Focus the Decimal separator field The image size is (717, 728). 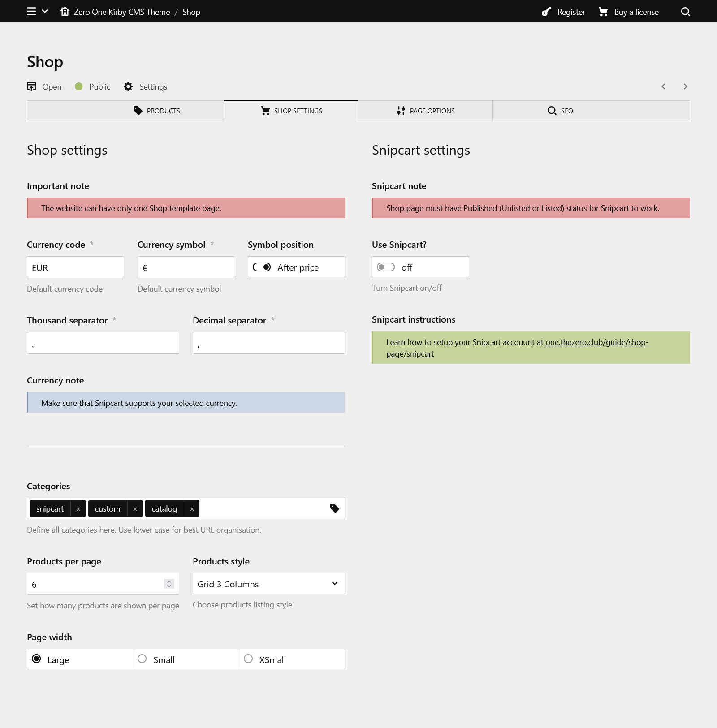click(269, 343)
